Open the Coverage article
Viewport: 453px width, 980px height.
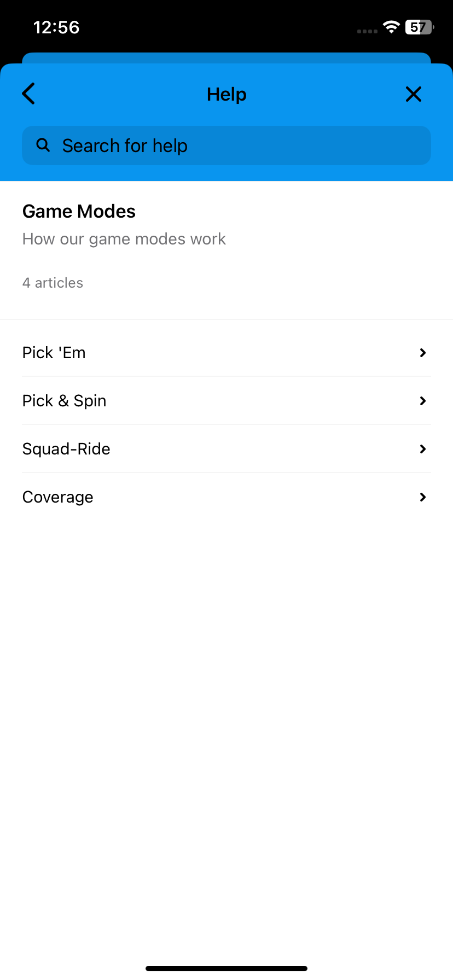click(226, 497)
